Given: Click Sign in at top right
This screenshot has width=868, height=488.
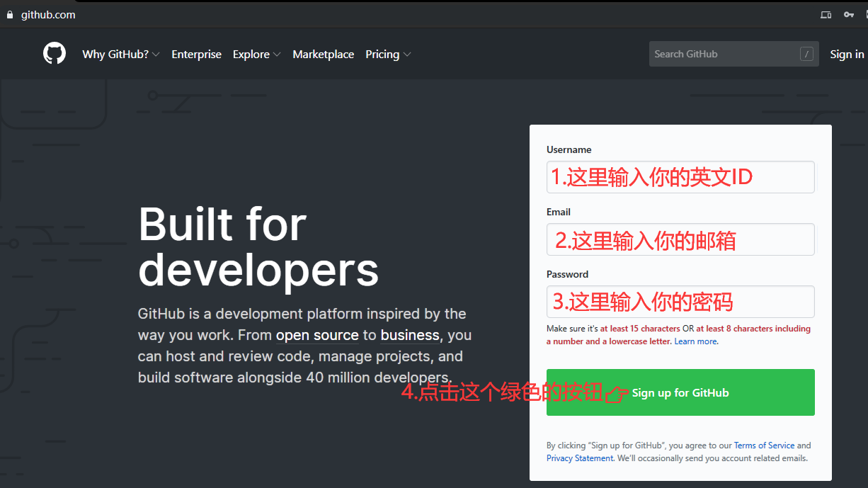Looking at the screenshot, I should 847,55.
